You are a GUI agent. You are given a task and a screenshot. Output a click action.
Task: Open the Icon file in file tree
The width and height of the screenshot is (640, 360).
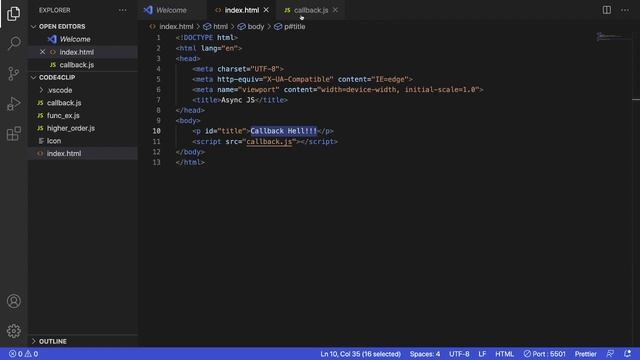pos(54,141)
